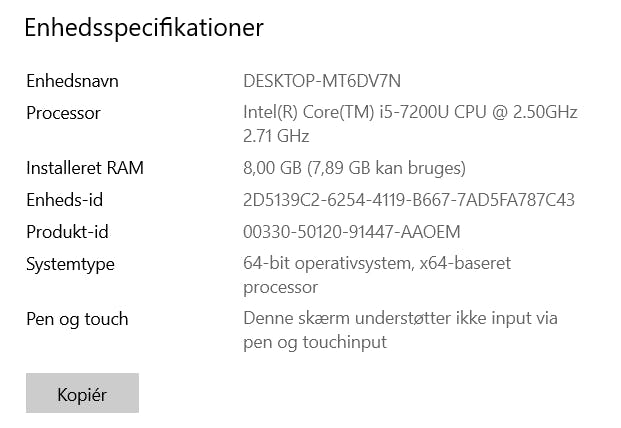Screen dimensions: 621x428
Task: Click the Systemtype label
Action: [x=70, y=264]
